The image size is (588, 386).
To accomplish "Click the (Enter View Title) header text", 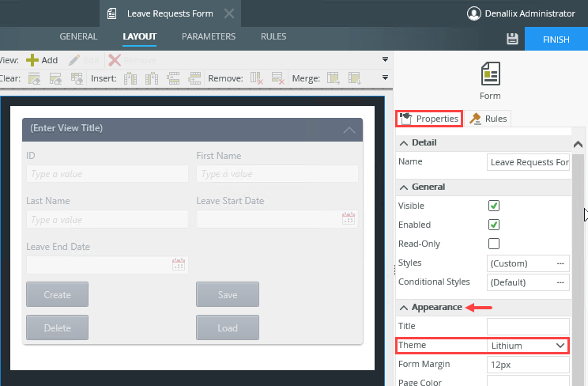I will click(x=66, y=128).
